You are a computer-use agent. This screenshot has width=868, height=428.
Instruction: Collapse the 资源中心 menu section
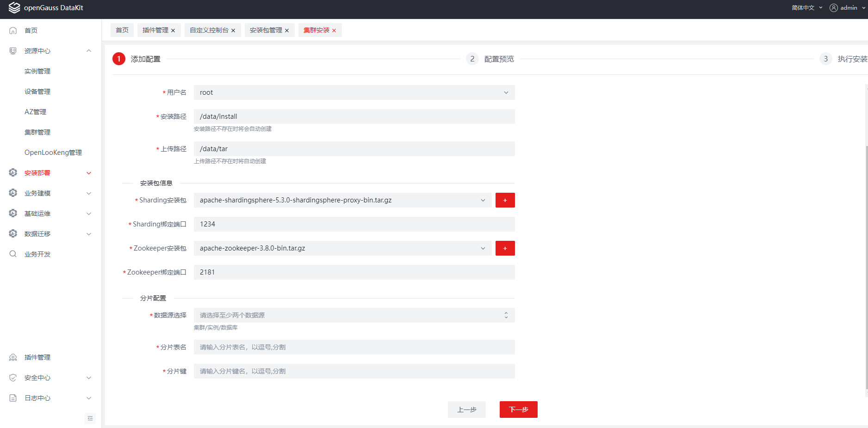89,51
